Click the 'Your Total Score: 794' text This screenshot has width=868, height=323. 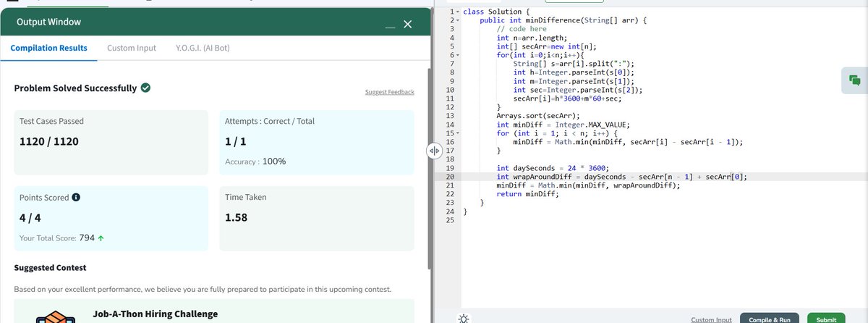[x=57, y=238]
